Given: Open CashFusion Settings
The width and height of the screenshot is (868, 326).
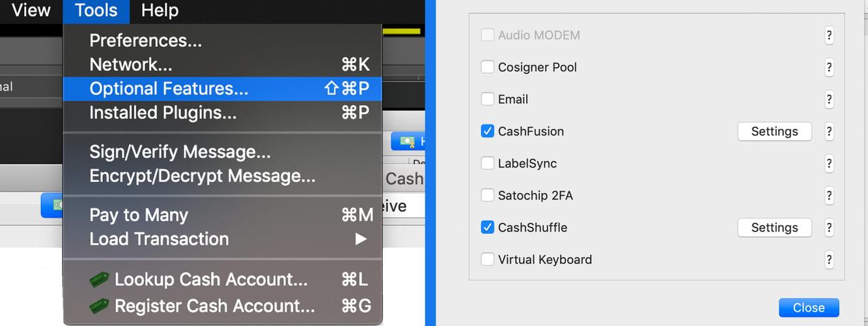Looking at the screenshot, I should (x=774, y=131).
